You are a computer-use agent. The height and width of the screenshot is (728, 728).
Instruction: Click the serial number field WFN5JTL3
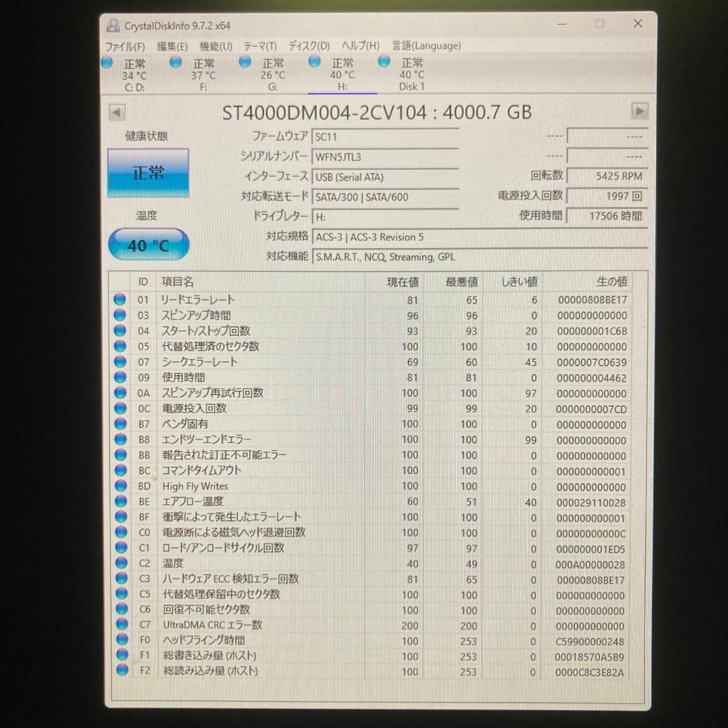coord(386,157)
